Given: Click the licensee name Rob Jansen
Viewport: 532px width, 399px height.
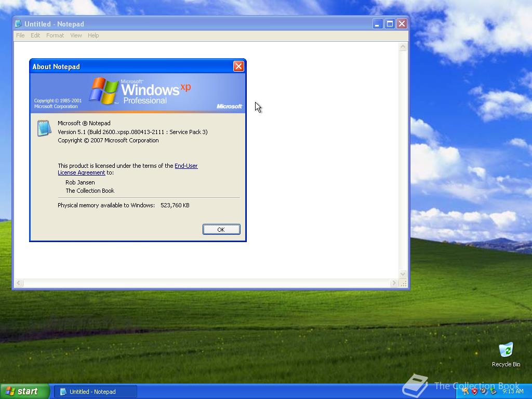Looking at the screenshot, I should tap(80, 182).
